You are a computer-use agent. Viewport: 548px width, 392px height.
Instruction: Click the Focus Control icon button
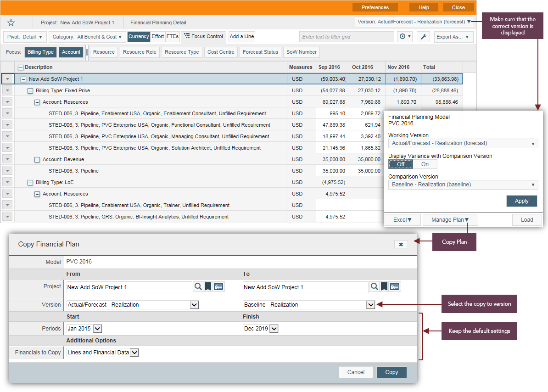[x=203, y=36]
